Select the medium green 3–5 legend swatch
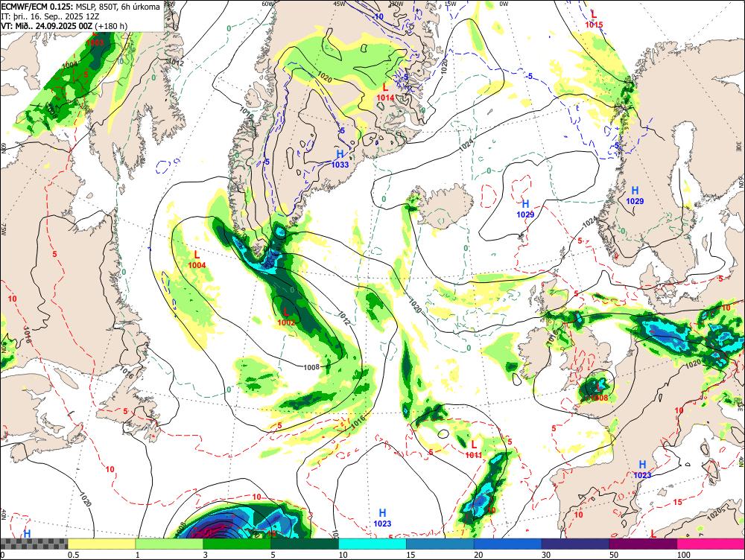This screenshot has height=560, width=745. click(237, 544)
